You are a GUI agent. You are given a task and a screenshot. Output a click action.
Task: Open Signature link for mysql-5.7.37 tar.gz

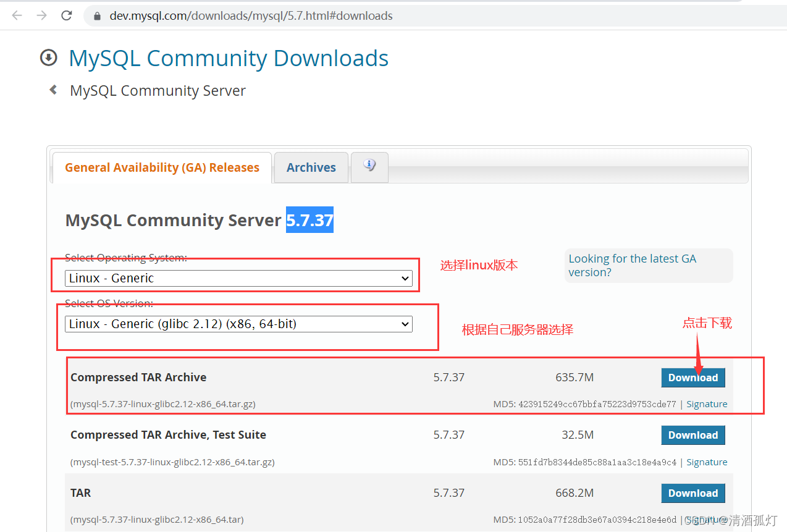point(707,404)
